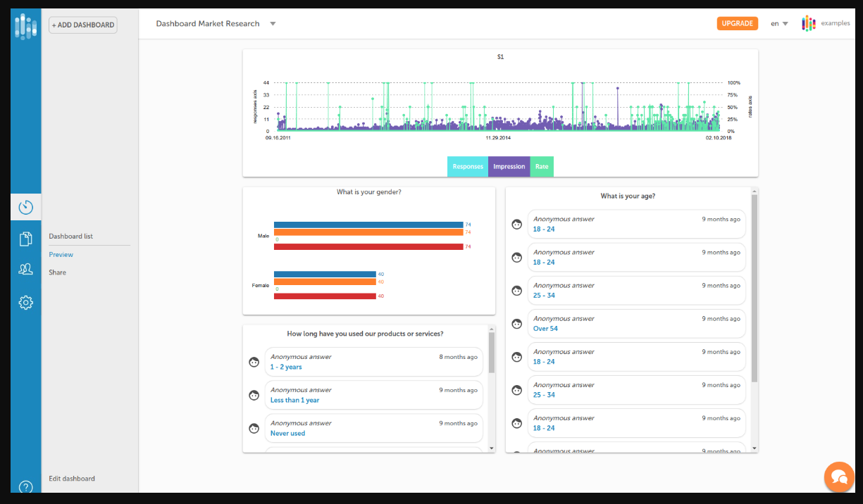Select the documents icon in left sidebar

pos(25,238)
